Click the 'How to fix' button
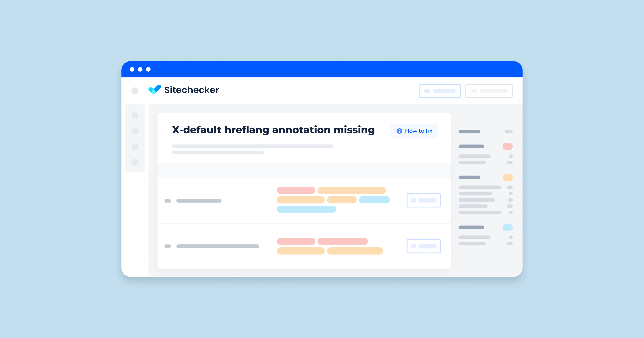The image size is (644, 338). coord(415,131)
